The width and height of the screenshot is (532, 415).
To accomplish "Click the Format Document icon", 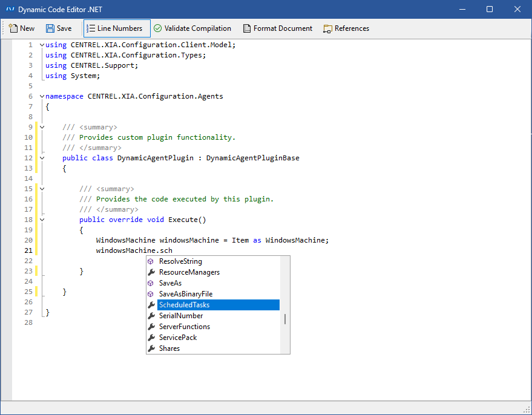I will click(x=247, y=28).
